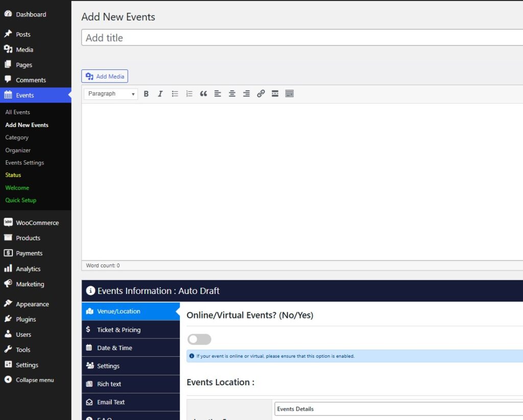
Task: Open Plugins in sidebar
Action: 35,319
